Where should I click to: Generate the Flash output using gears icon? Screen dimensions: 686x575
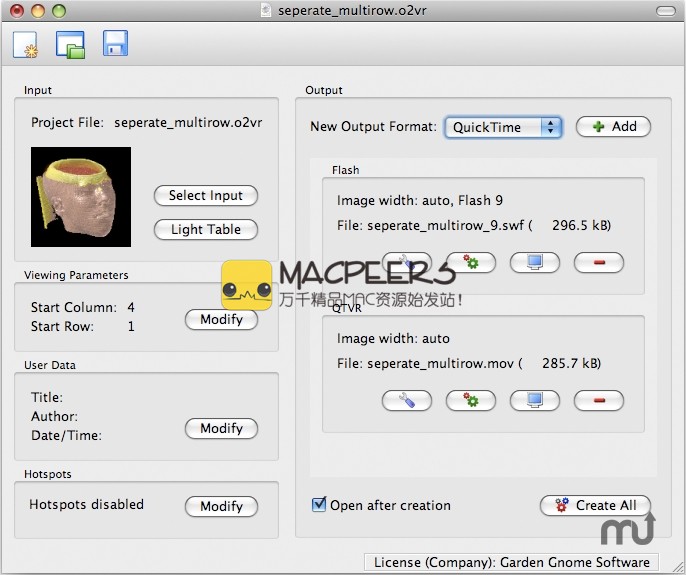tap(471, 263)
